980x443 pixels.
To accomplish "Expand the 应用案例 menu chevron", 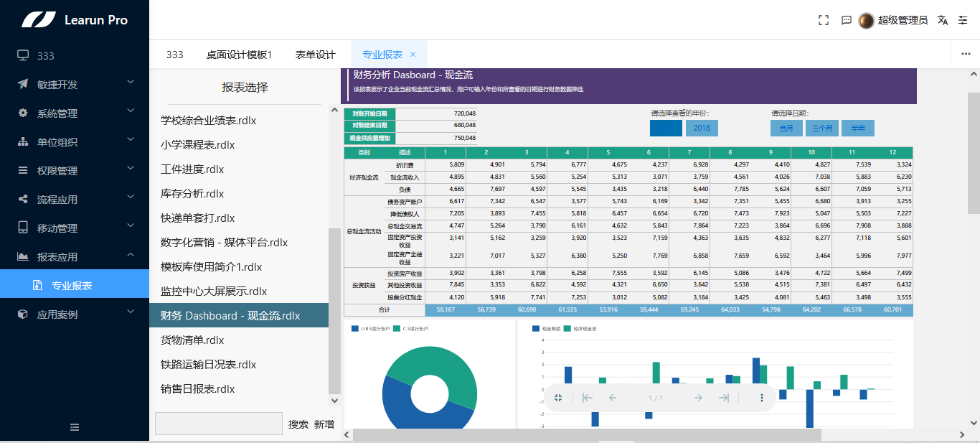I will pos(131,312).
